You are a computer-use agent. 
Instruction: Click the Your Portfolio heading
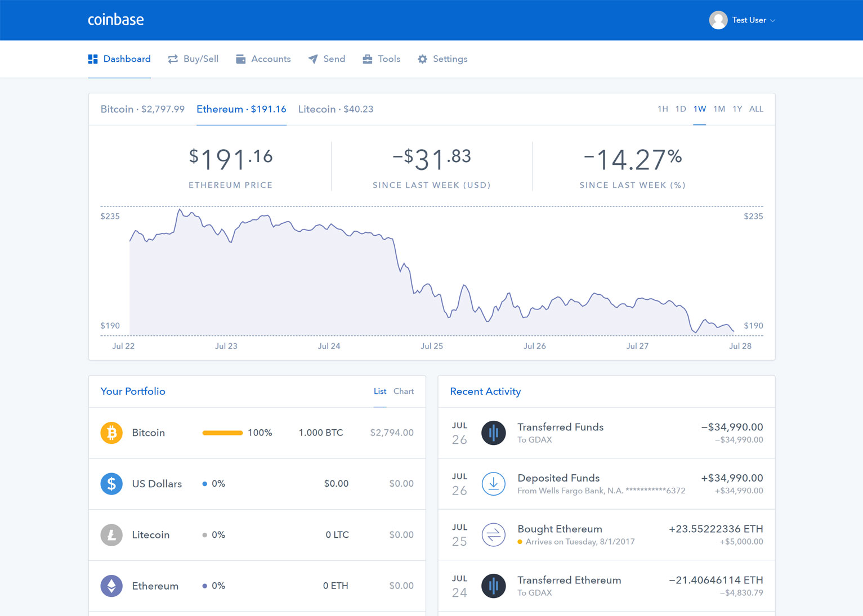pyautogui.click(x=133, y=391)
